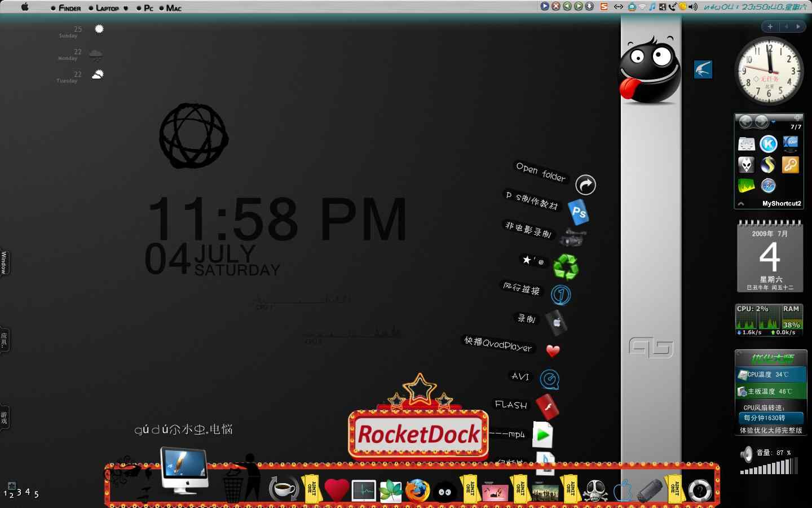812x508 pixels.
Task: Open the coffee cup icon in the dock
Action: (283, 489)
